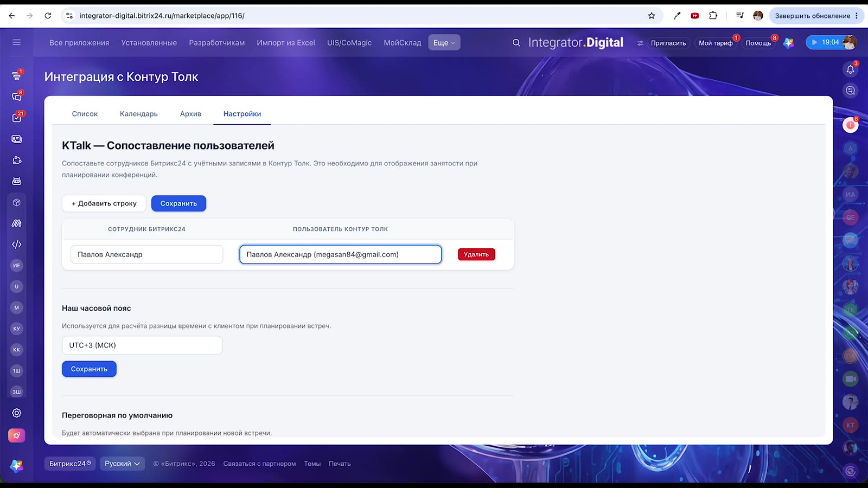Open the code brackets developer icon
868x488 pixels.
point(17,244)
